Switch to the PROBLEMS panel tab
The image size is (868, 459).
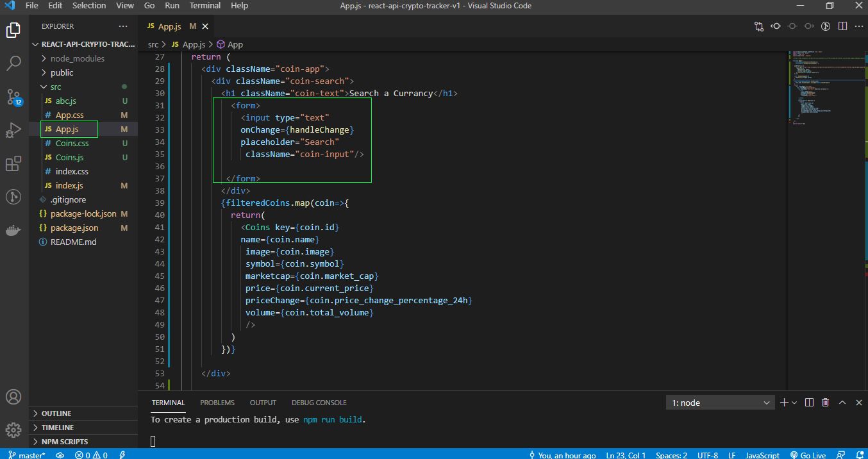[x=217, y=403]
